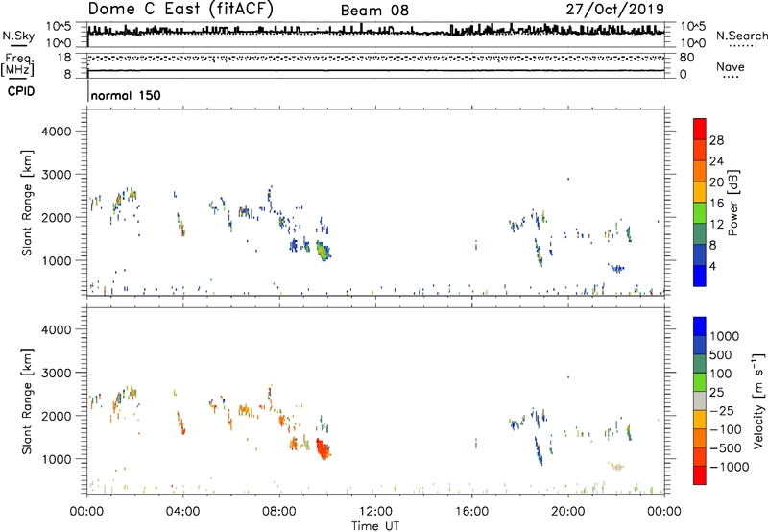This screenshot has width=768, height=532.
Task: Click the 'CPID' label
Action: pyautogui.click(x=21, y=91)
